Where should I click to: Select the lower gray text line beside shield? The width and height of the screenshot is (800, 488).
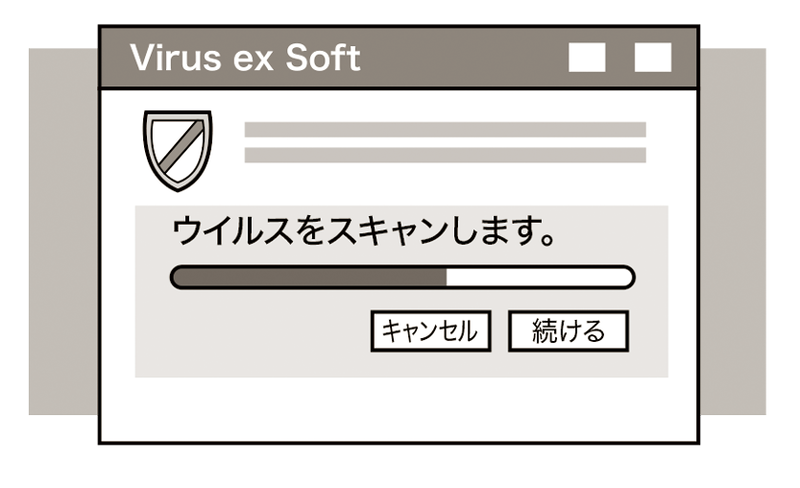click(445, 155)
